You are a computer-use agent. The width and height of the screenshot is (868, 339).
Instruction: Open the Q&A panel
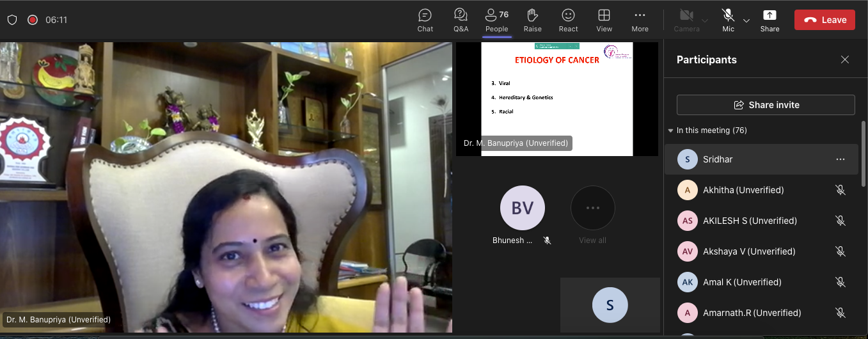coord(461,20)
